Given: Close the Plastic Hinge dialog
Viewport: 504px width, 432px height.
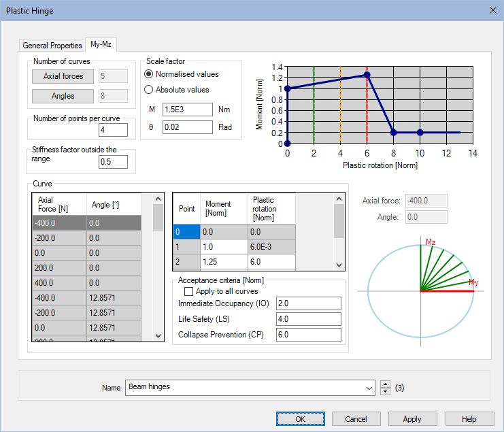Looking at the screenshot, I should 492,10.
